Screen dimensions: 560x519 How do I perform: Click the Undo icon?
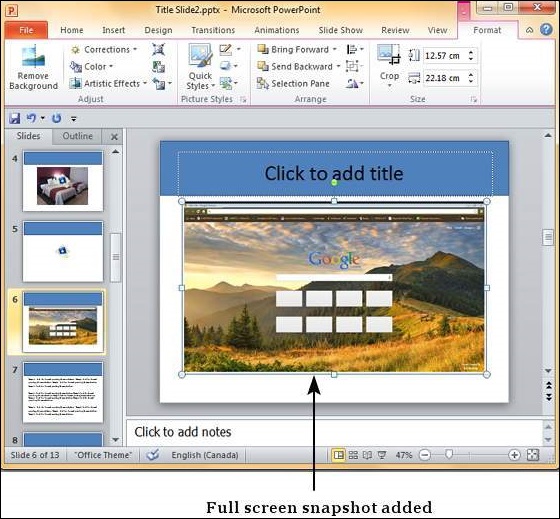31,118
